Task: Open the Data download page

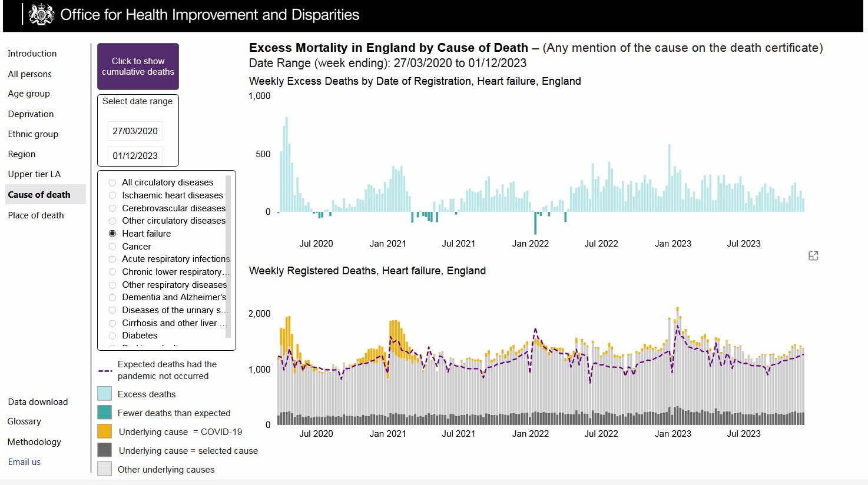Action: (38, 402)
